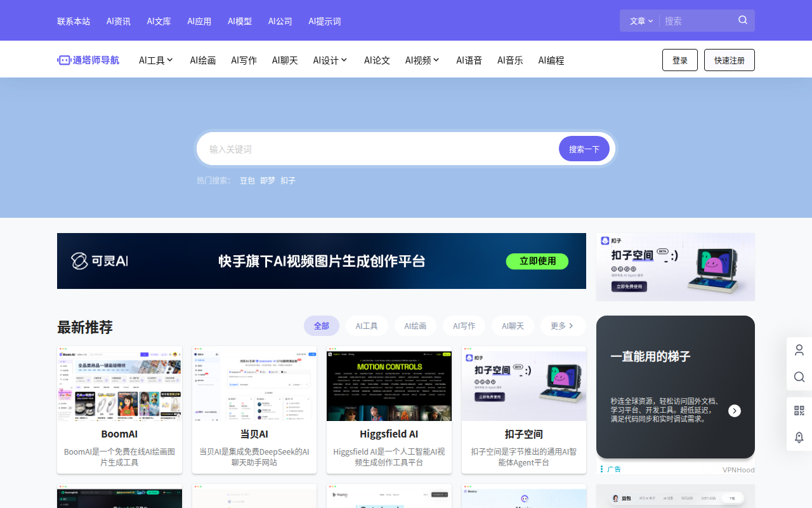Open the 扣子空间 card thumbnail in 最新推荐

(x=524, y=384)
